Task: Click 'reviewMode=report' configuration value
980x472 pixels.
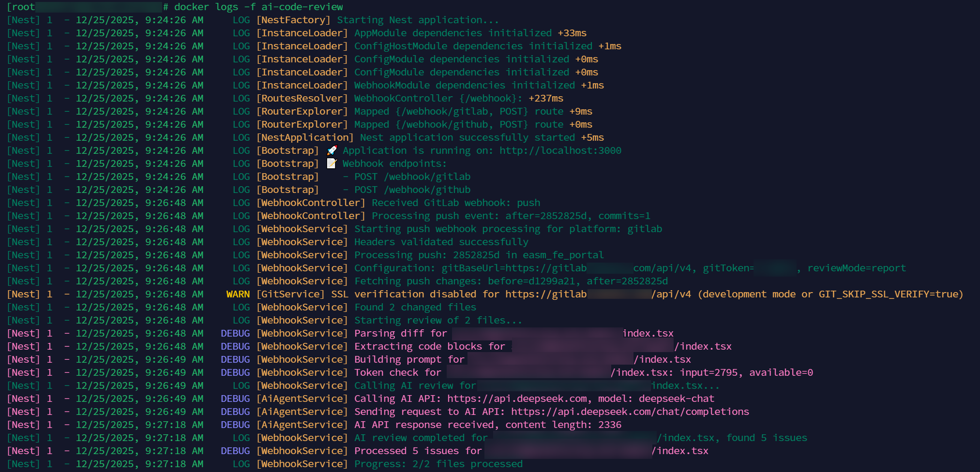Action: tap(857, 268)
